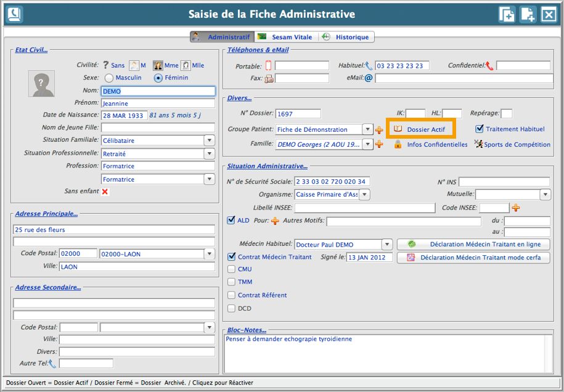
Task: Click the Situation Administrative... link
Action: pyautogui.click(x=268, y=166)
